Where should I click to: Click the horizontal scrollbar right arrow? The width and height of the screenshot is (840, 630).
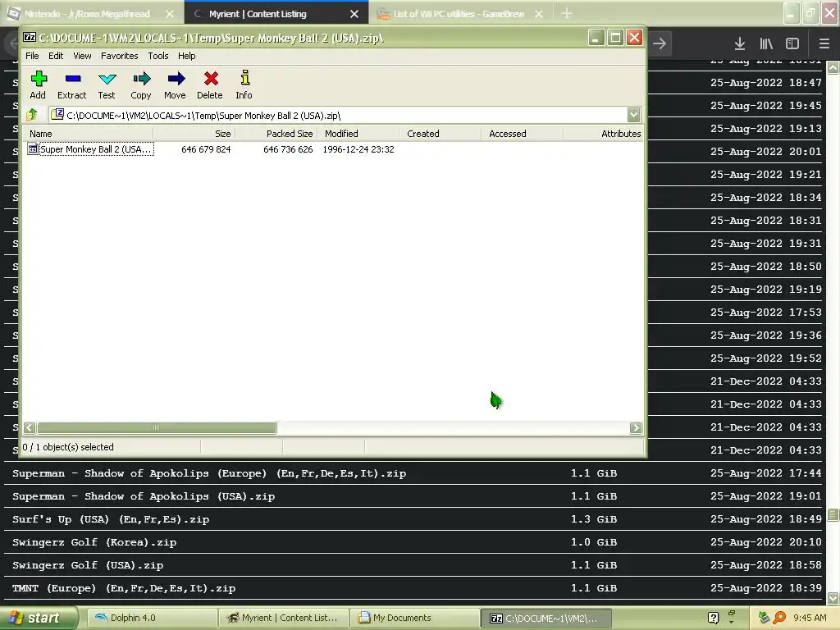636,427
